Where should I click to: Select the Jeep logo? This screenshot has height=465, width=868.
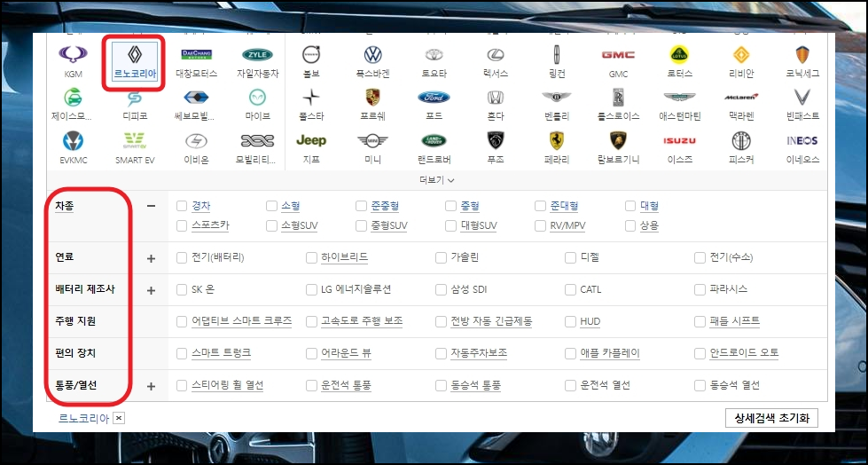click(311, 140)
